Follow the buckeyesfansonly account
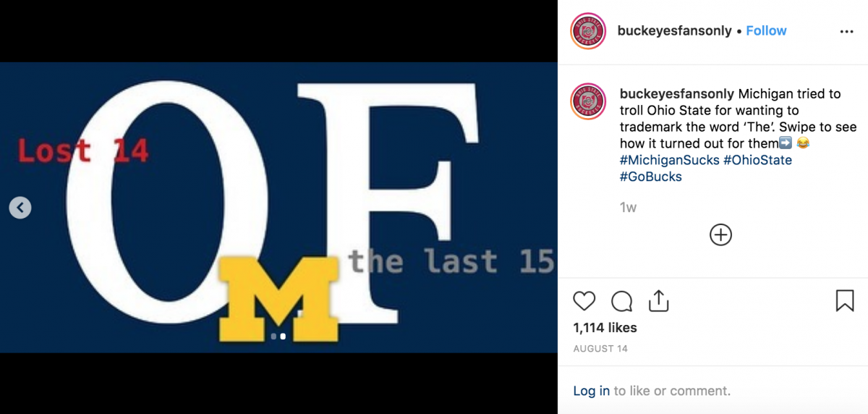The image size is (868, 414). coord(766,31)
